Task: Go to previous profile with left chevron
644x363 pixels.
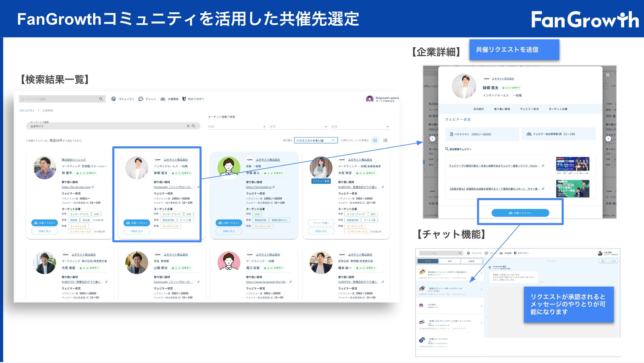Action: (x=432, y=139)
